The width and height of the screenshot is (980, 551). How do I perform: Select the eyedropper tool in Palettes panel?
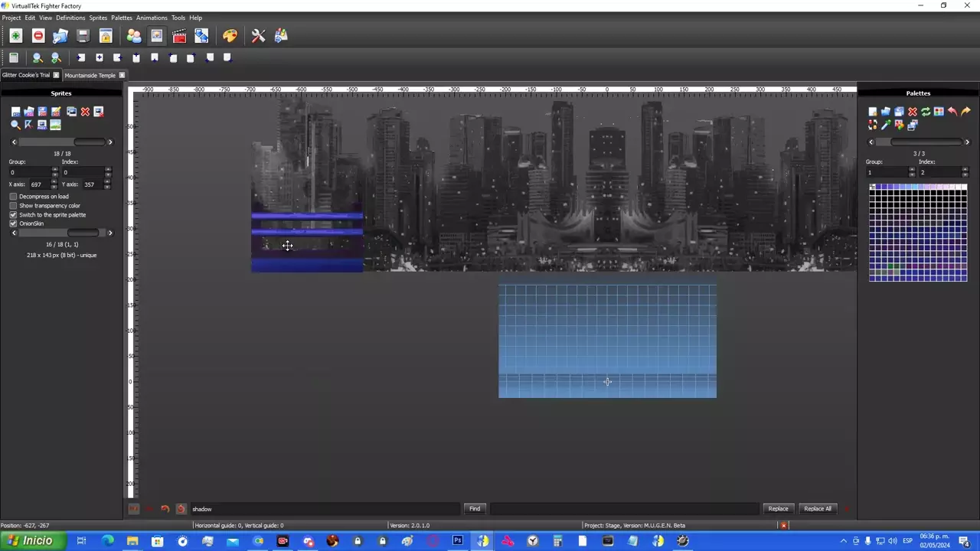(x=886, y=125)
